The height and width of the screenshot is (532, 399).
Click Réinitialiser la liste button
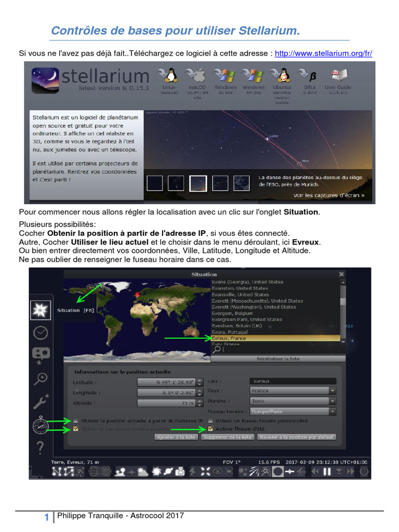click(x=278, y=358)
